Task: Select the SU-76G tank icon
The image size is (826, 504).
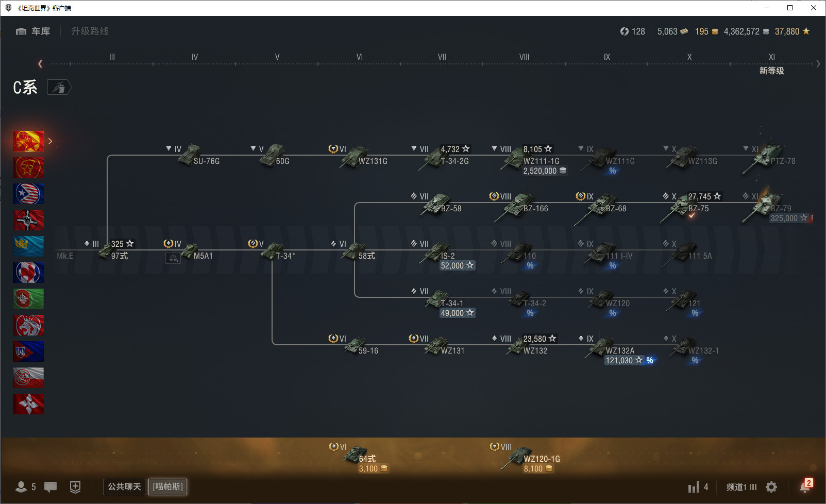Action: click(x=189, y=155)
